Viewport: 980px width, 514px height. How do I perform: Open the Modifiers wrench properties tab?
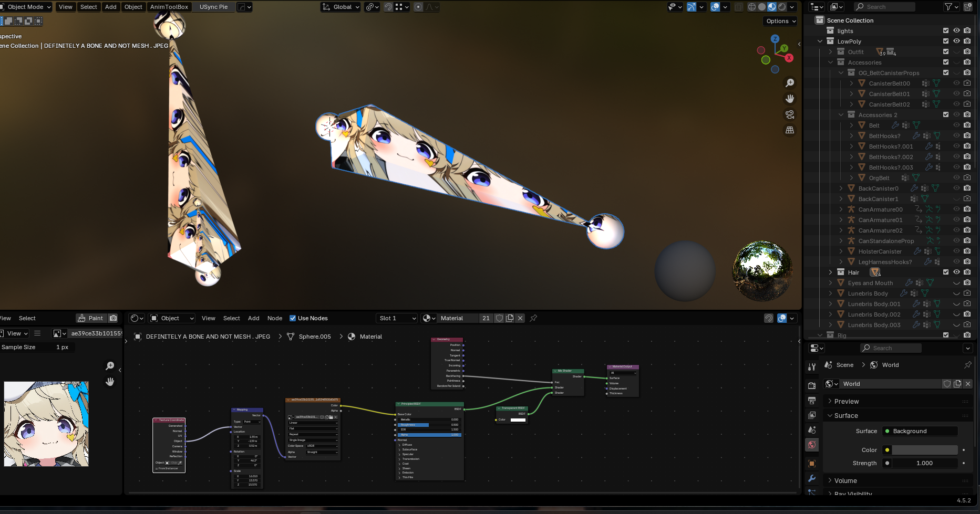(x=812, y=478)
